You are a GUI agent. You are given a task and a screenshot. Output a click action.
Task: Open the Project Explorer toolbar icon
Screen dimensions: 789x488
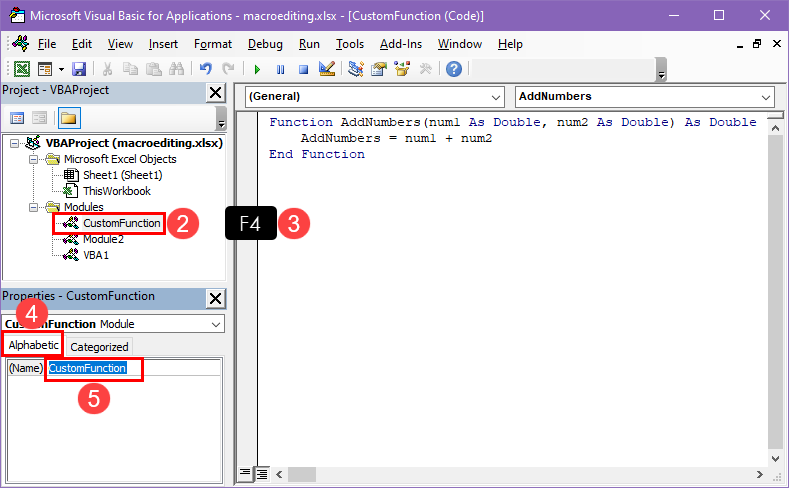click(x=356, y=69)
